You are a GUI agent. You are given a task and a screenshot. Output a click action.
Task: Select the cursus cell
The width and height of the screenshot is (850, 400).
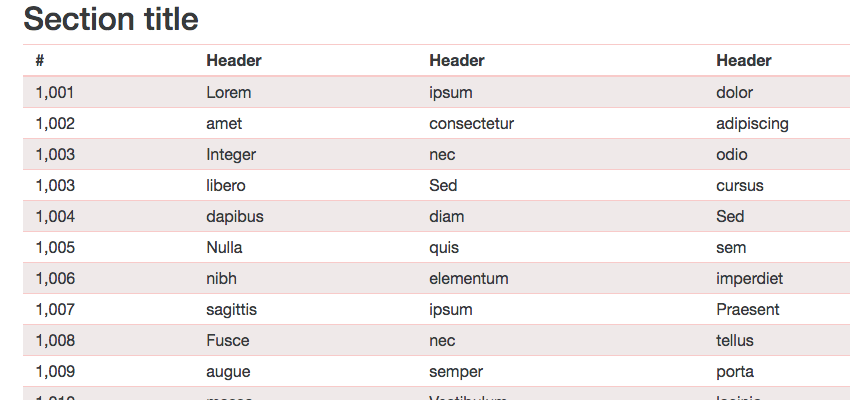[740, 186]
